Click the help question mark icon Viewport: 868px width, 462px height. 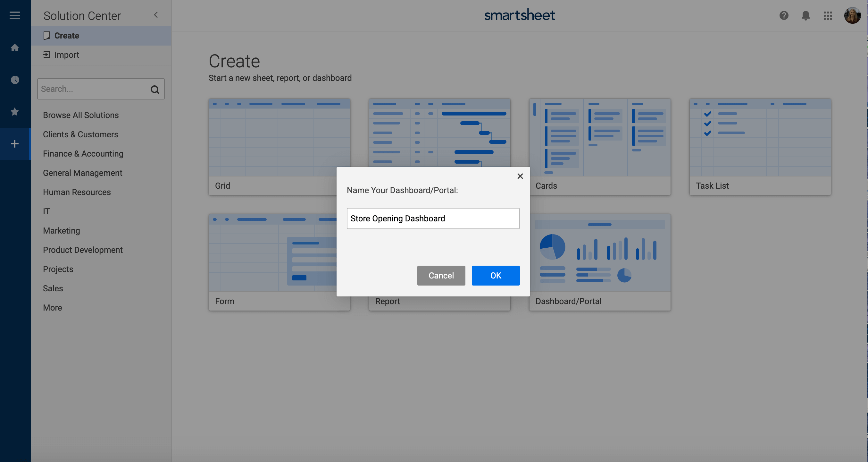point(784,15)
